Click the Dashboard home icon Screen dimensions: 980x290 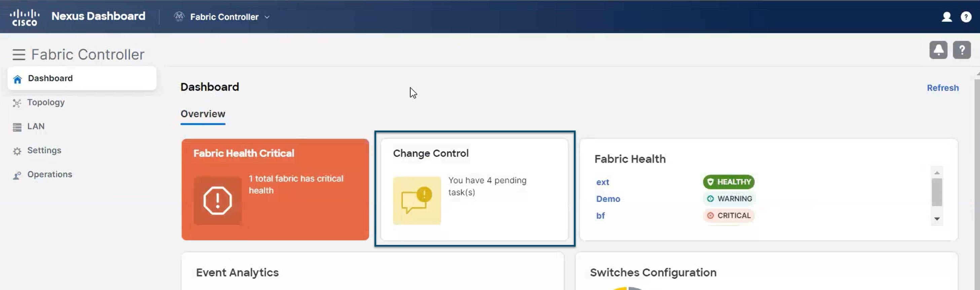click(x=17, y=79)
